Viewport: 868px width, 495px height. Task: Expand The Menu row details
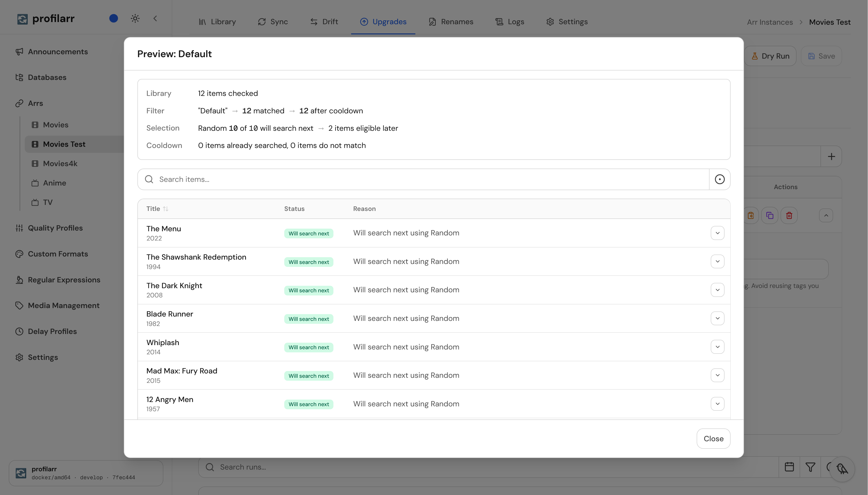tap(717, 233)
